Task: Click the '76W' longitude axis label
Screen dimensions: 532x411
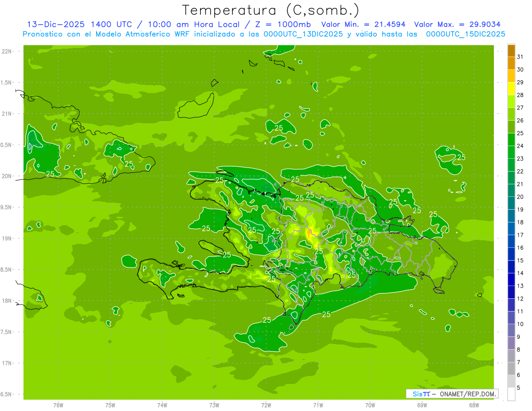Action: click(58, 405)
